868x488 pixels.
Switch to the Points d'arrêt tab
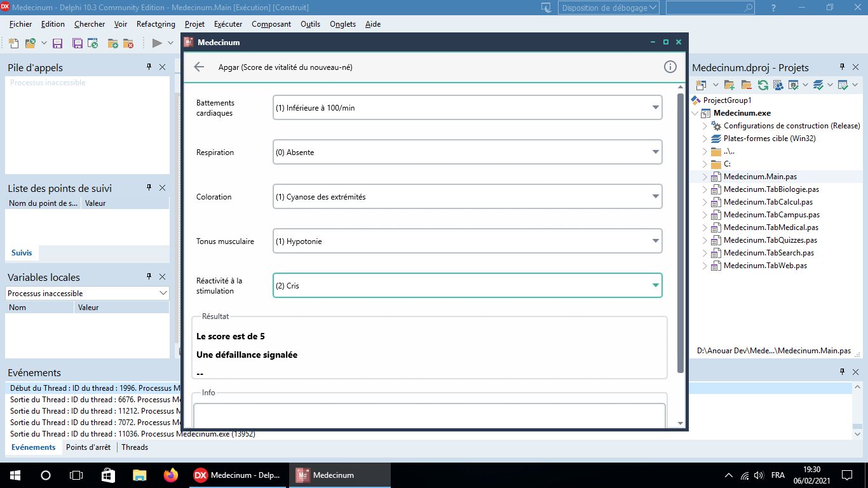[x=88, y=447]
